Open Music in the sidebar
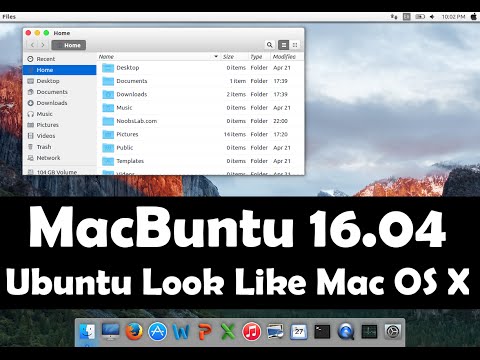Screen dimensions: 480x360 click(59, 114)
